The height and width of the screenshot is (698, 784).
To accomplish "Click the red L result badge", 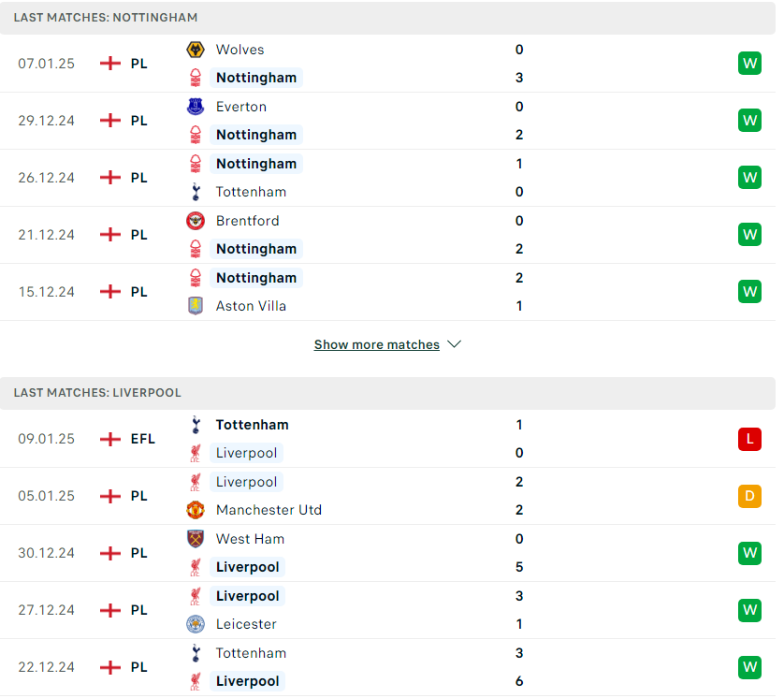I will (749, 439).
